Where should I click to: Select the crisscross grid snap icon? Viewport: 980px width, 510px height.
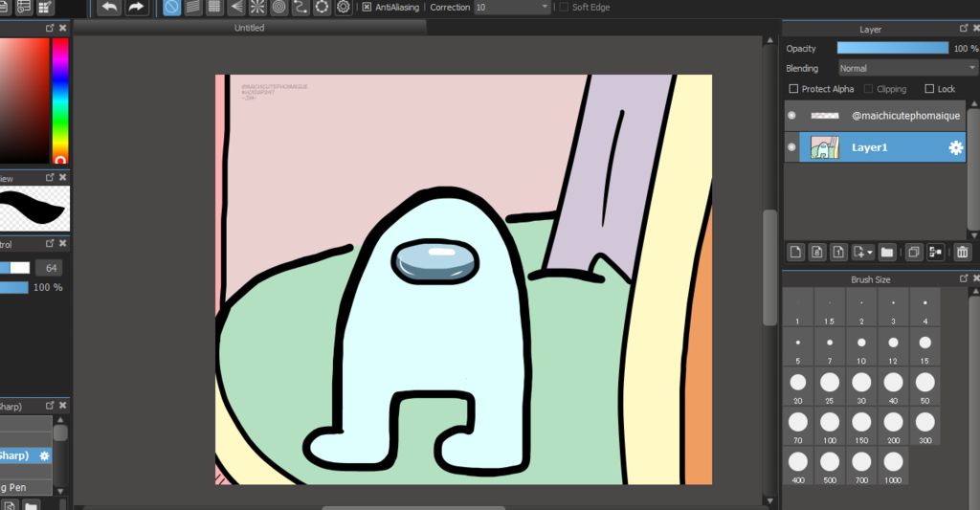pos(214,8)
